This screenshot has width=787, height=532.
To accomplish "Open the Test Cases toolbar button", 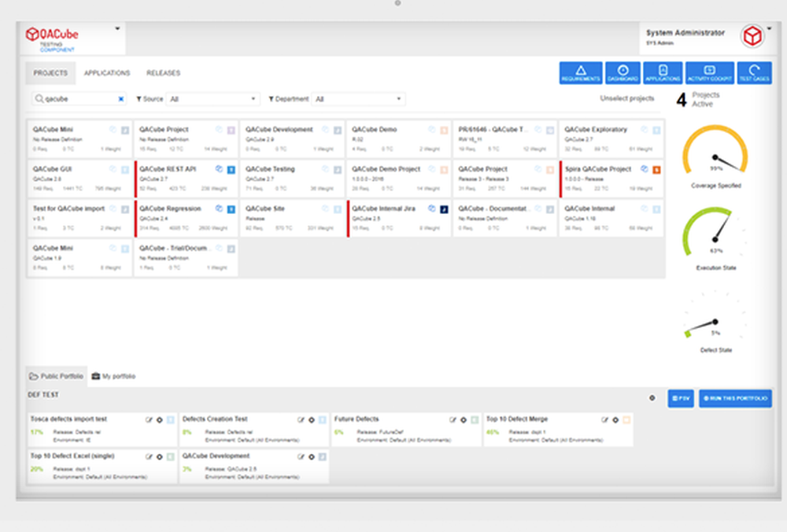I will pyautogui.click(x=754, y=72).
